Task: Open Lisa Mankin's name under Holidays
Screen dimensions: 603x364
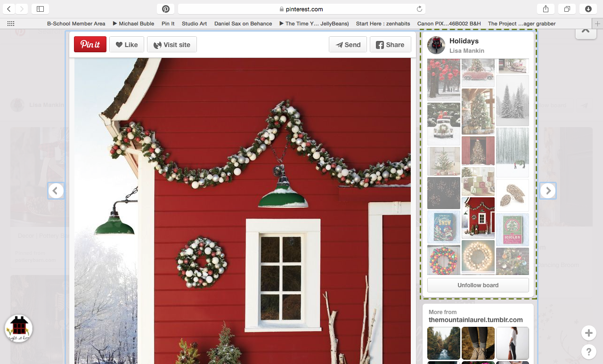Action: coord(466,51)
